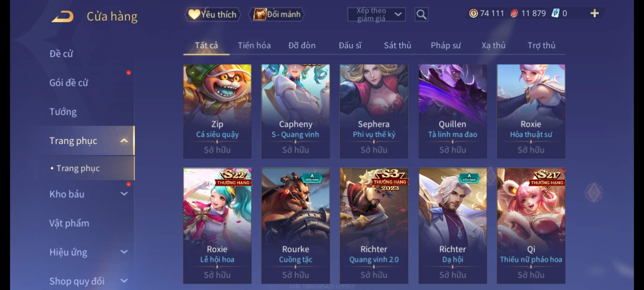The width and height of the screenshot is (644, 290).
Task: Select the Tiến hóa tab
Action: pyautogui.click(x=254, y=45)
